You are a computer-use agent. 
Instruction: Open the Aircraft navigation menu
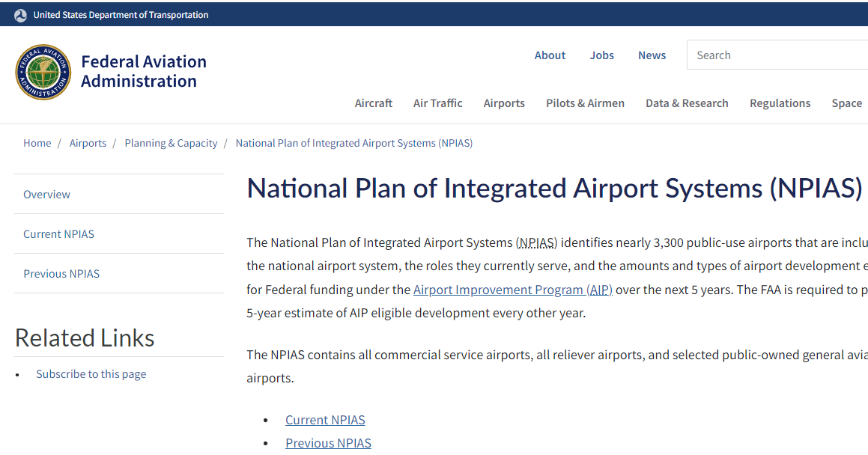(373, 103)
